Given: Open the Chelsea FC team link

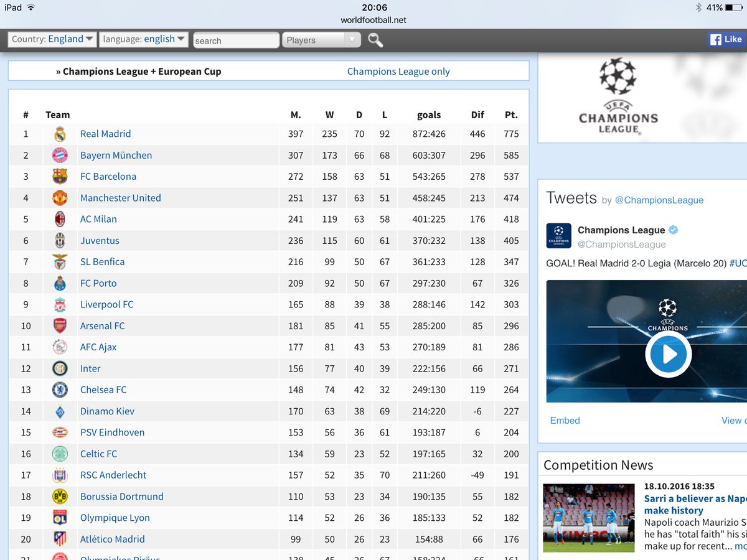Looking at the screenshot, I should [x=103, y=390].
